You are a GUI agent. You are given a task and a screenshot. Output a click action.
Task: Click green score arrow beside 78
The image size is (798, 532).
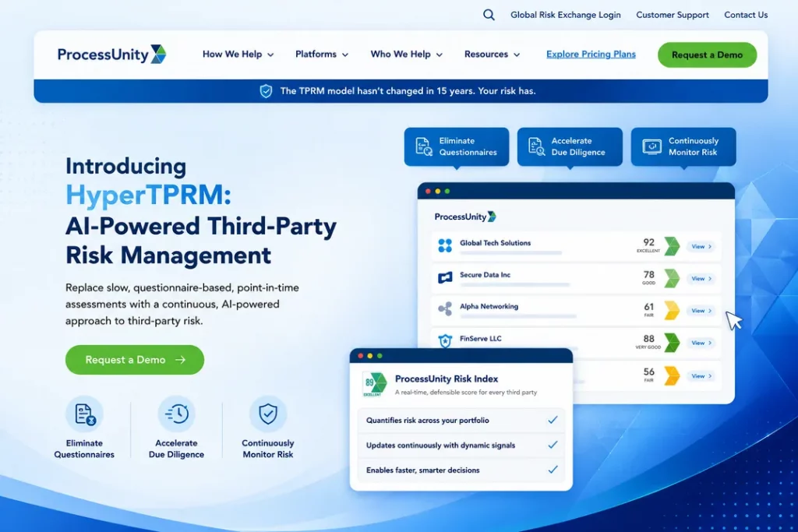[672, 278]
